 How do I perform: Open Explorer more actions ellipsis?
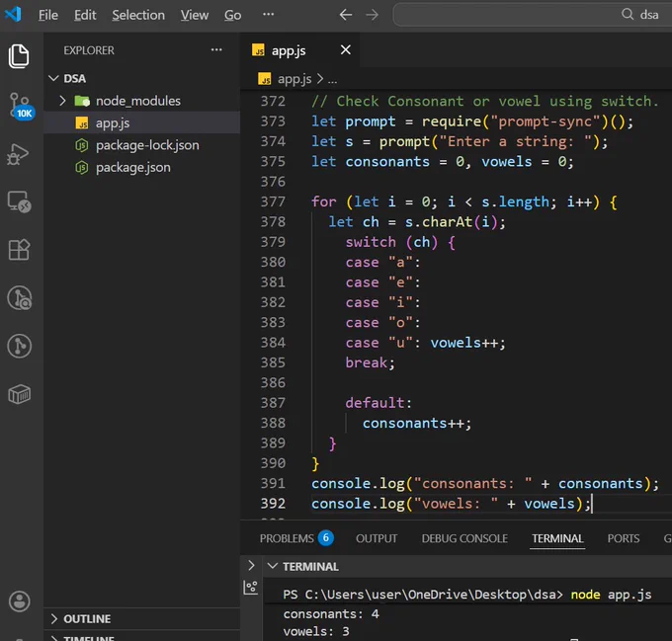tap(216, 50)
